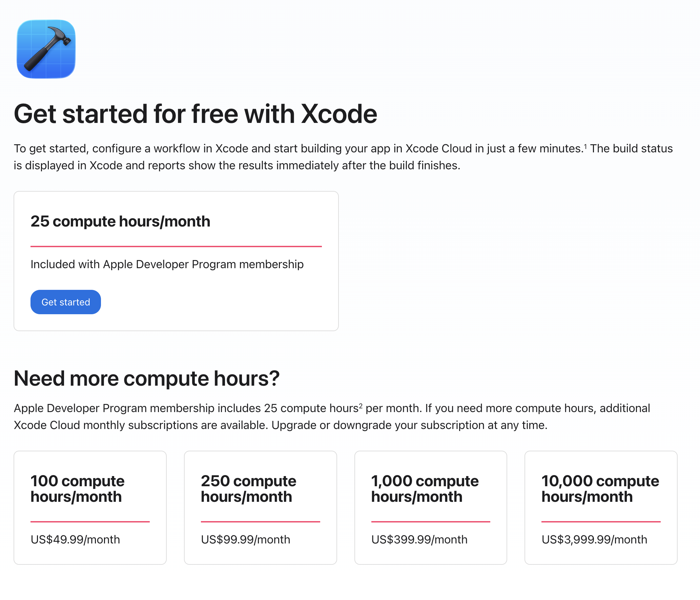
Task: Click the red divider in the 100 hours card
Action: click(x=90, y=522)
